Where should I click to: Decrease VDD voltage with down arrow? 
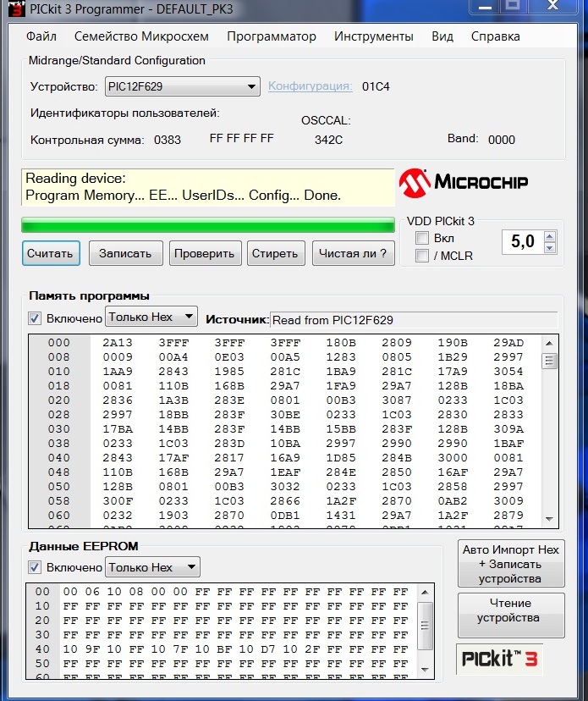(x=550, y=248)
